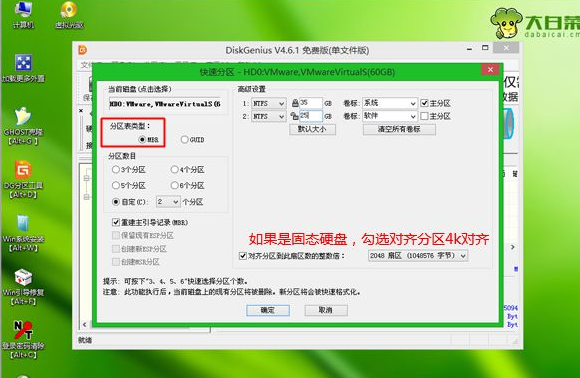Click the DiskGenius title bar app icon
580x378 pixels.
click(82, 50)
